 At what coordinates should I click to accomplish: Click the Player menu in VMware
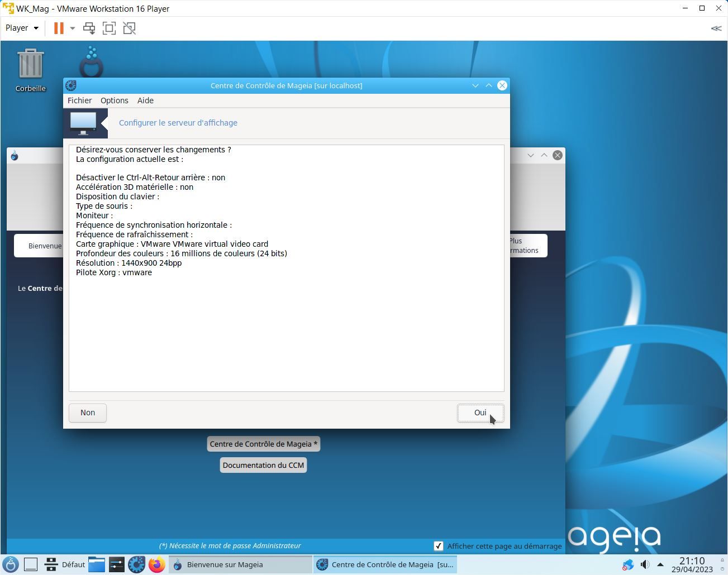click(x=22, y=28)
